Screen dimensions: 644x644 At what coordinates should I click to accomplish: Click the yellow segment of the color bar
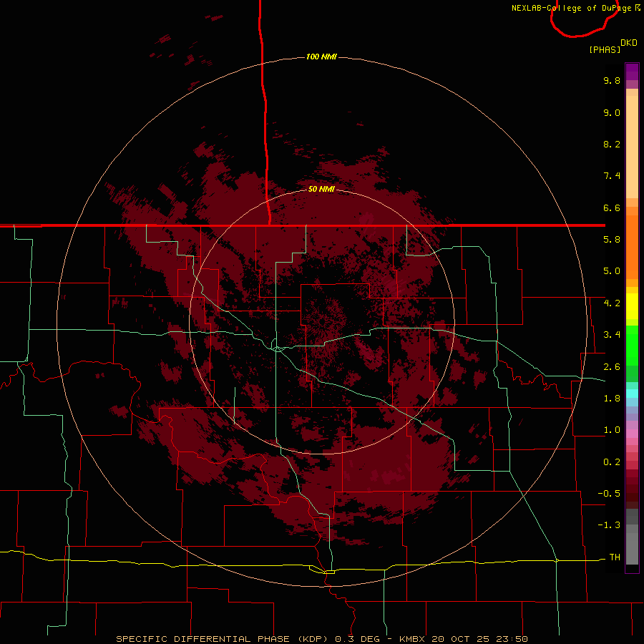[632, 306]
